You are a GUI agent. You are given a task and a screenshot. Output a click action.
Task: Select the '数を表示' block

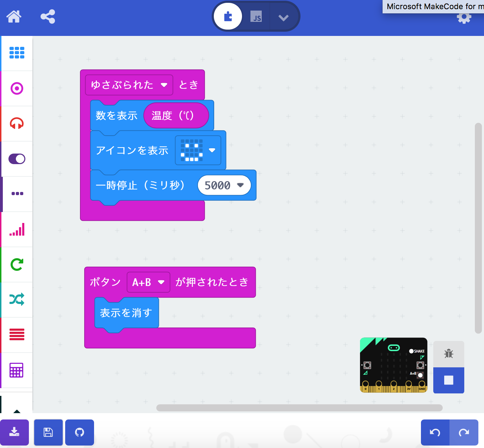click(116, 116)
